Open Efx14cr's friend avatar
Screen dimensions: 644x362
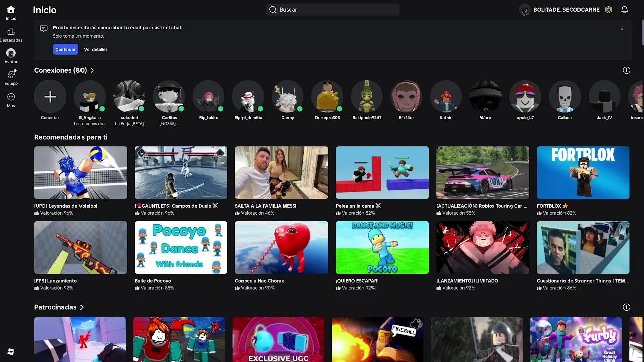pyautogui.click(x=407, y=97)
